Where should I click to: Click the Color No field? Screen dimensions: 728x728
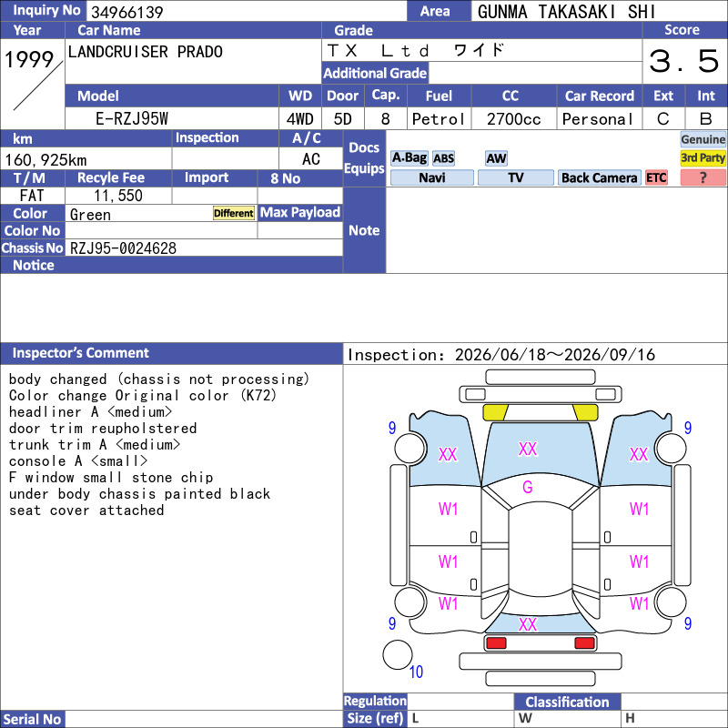pyautogui.click(x=161, y=231)
